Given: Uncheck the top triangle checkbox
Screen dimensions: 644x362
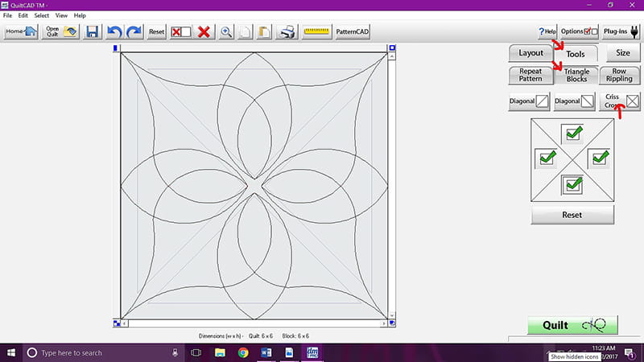Looking at the screenshot, I should pyautogui.click(x=573, y=133).
